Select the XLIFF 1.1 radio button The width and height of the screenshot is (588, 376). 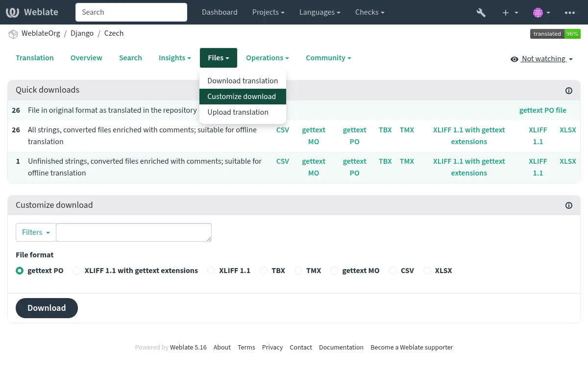point(211,271)
